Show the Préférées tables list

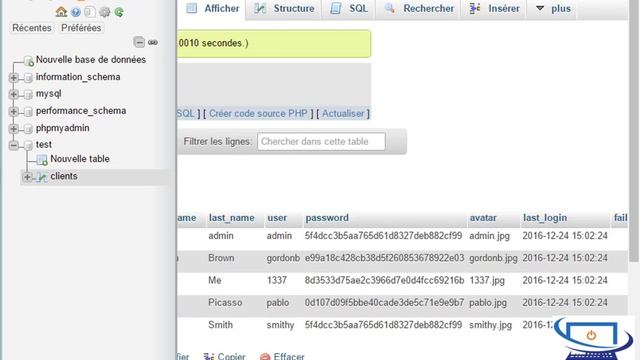[x=81, y=28]
